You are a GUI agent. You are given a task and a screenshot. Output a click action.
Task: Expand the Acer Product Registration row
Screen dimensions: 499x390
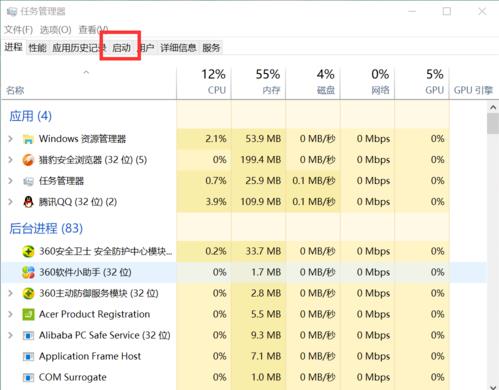(x=11, y=314)
